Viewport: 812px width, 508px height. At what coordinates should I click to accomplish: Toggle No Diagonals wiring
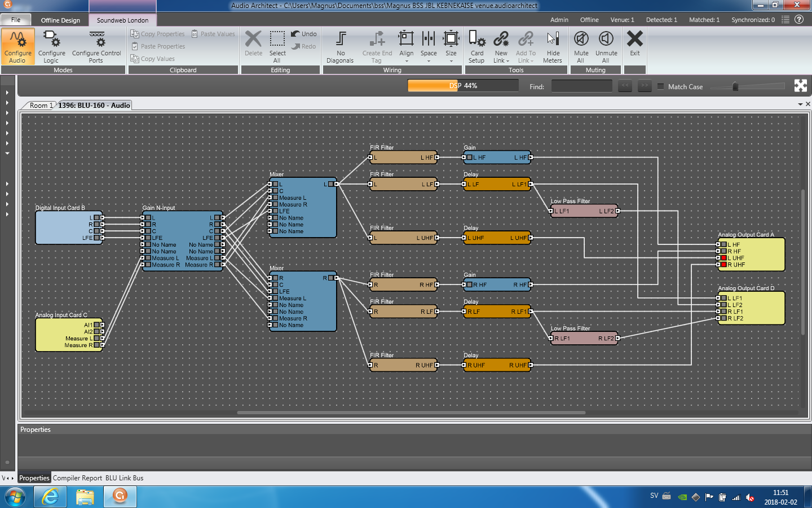tap(340, 46)
